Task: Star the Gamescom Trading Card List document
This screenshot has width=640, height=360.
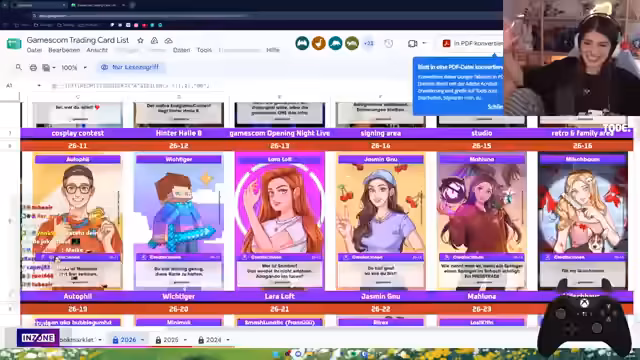Action: (140, 40)
